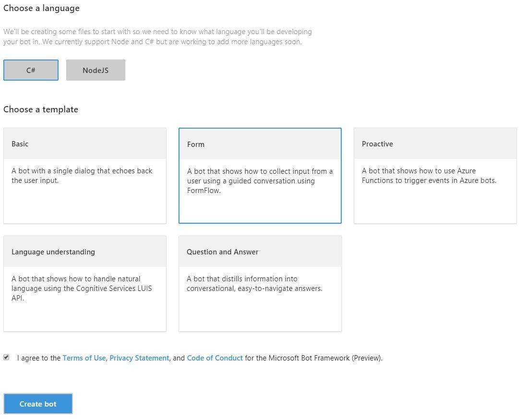
Task: Choose the Basic template header
Action: click(20, 144)
